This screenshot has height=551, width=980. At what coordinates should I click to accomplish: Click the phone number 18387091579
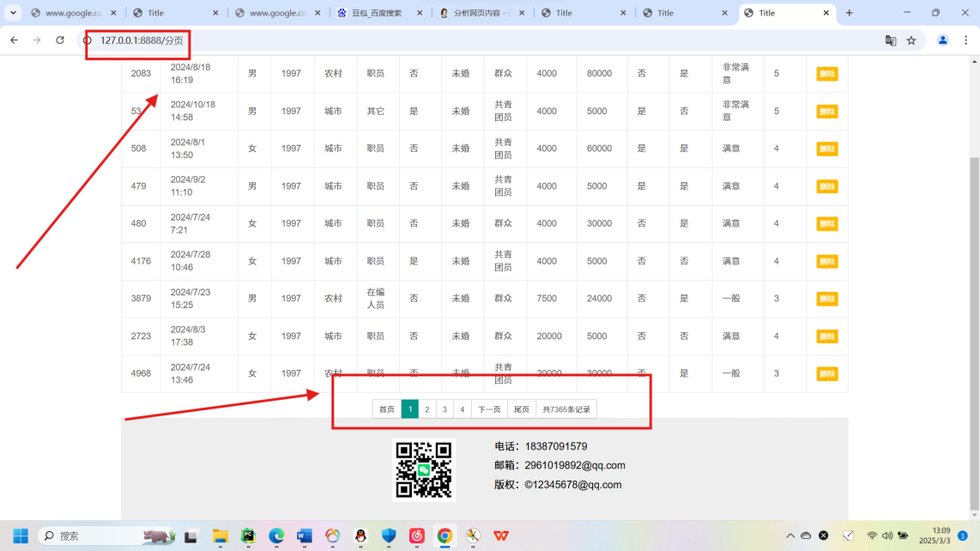click(x=556, y=446)
